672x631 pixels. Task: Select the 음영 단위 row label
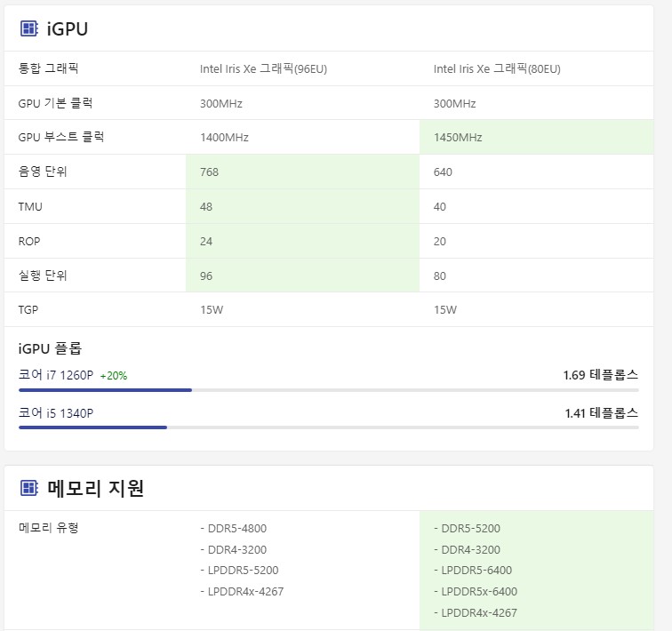click(43, 172)
